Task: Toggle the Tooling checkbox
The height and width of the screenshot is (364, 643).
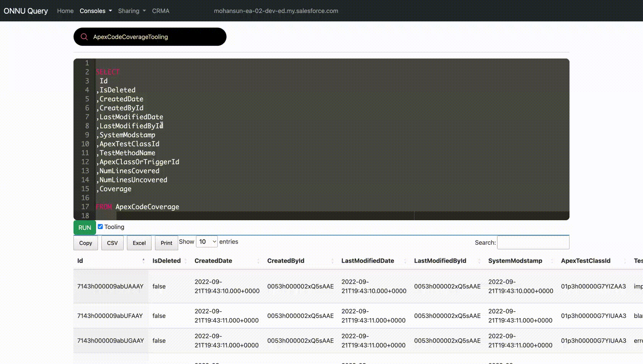Action: pyautogui.click(x=100, y=227)
